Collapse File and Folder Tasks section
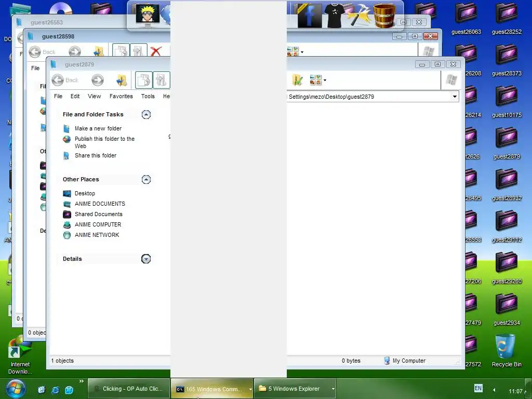 tap(146, 114)
